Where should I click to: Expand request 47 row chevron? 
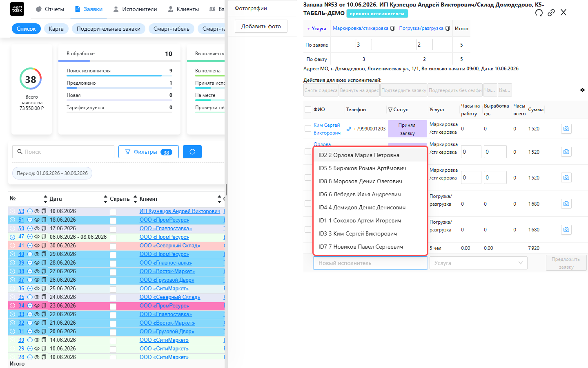[x=12, y=237]
